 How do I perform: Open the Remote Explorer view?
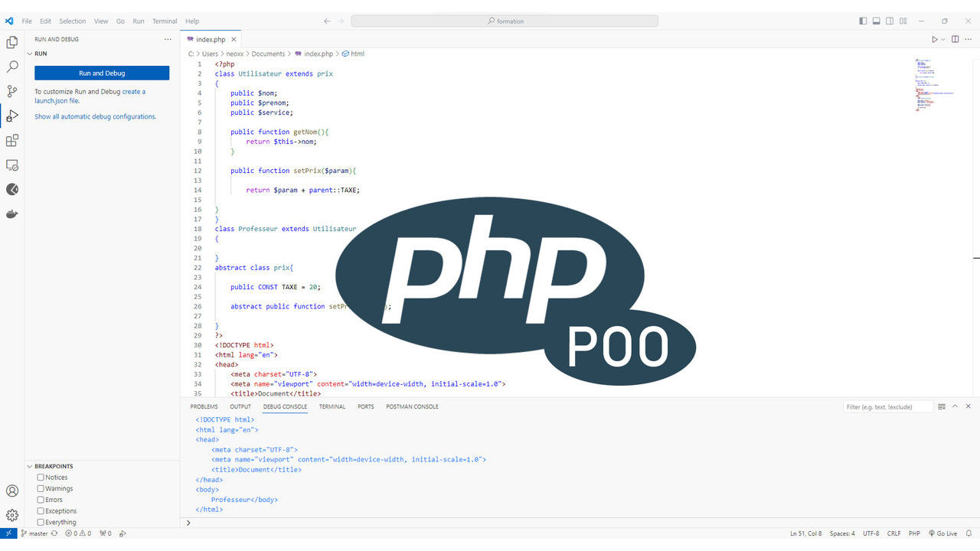[11, 165]
